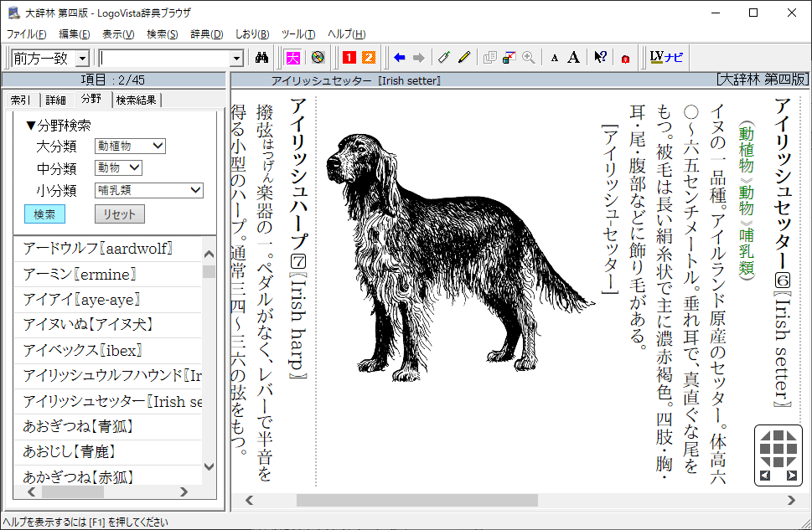Viewport: 812px width, 530px height.
Task: Click the context help arrow icon
Action: tap(600, 58)
